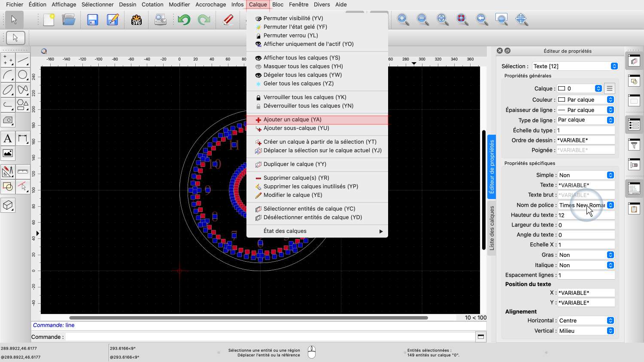Click the Zoom In magnifier icon
The image size is (644, 362).
pos(403,19)
